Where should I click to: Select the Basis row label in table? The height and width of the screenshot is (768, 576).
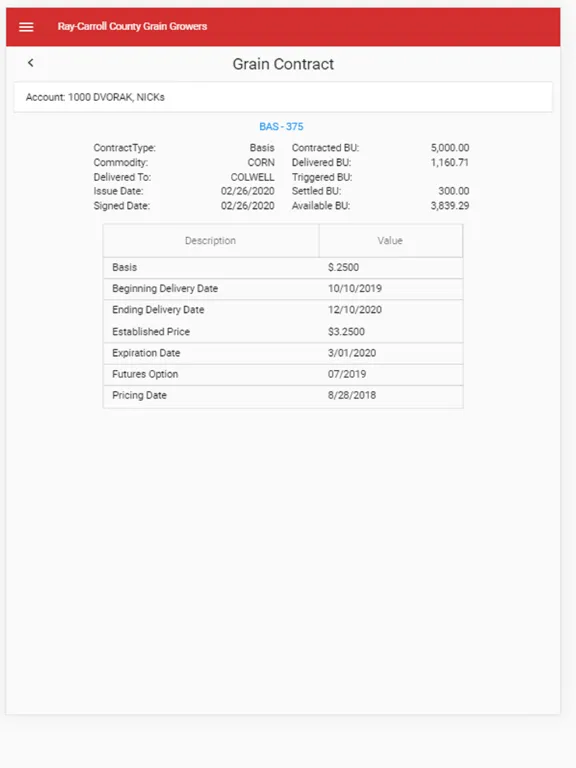coord(124,267)
